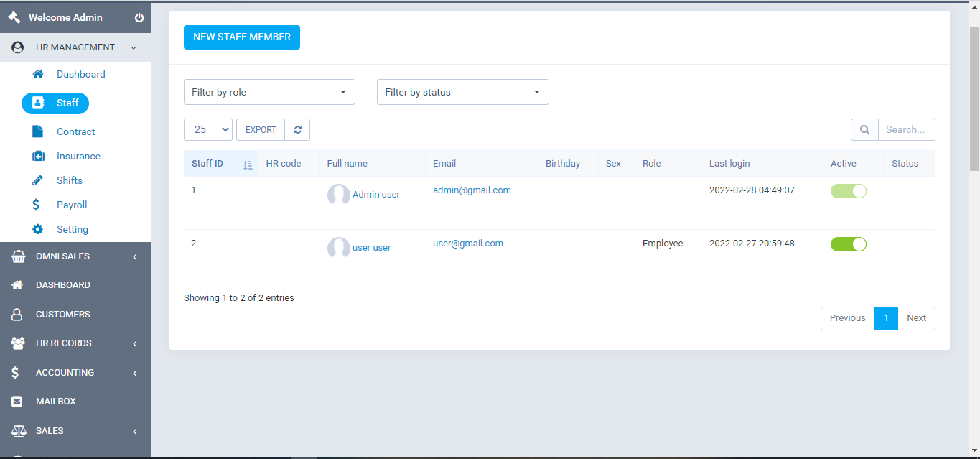Click the search magnifier icon

pos(864,129)
